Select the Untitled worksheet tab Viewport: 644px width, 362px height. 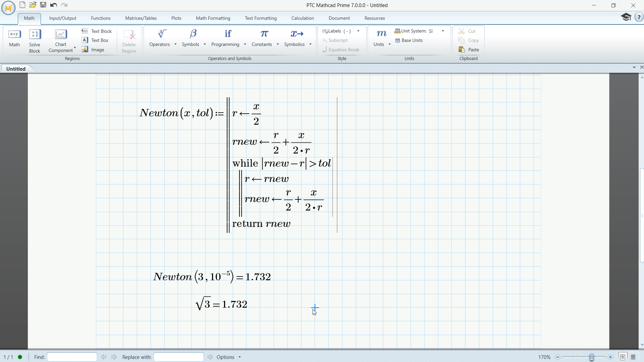[x=16, y=69]
